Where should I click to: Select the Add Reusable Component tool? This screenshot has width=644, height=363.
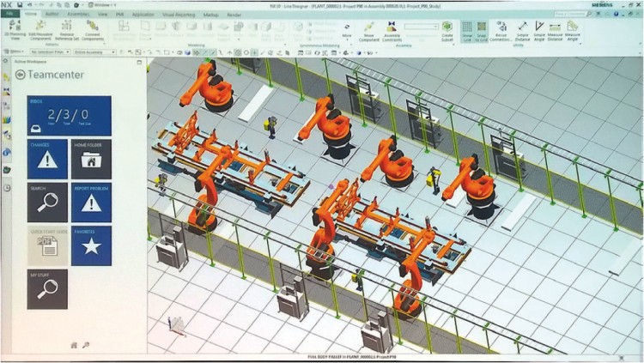click(42, 30)
